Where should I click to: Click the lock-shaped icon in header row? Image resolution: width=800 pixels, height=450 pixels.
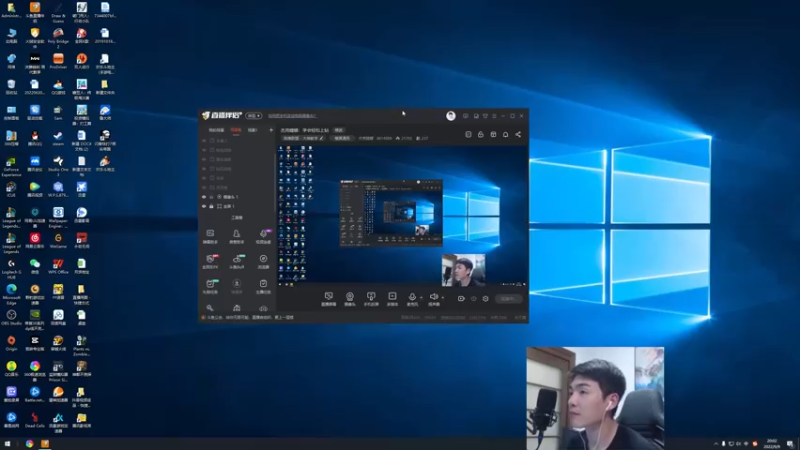click(x=480, y=134)
